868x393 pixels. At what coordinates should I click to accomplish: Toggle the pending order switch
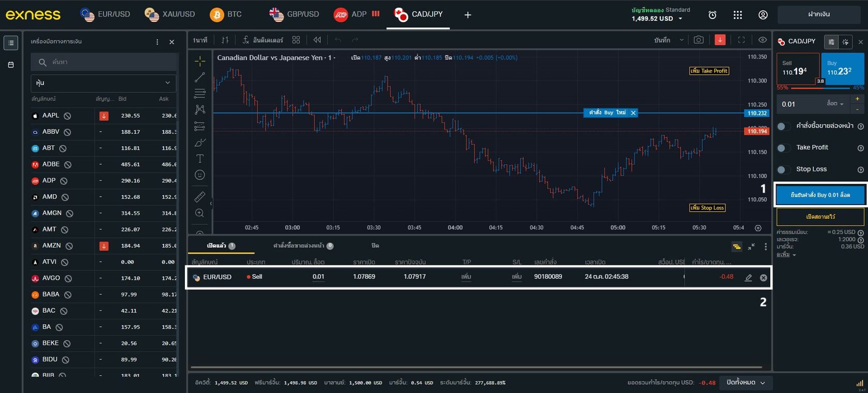784,126
